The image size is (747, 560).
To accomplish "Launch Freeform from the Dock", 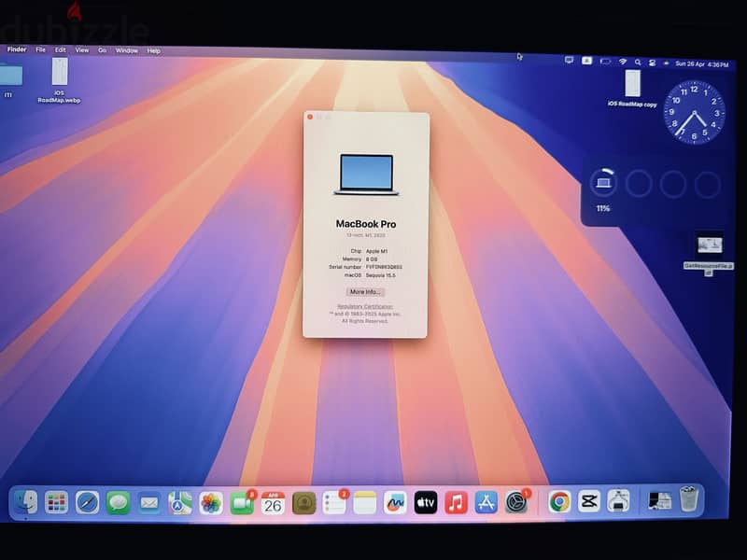I will [x=395, y=503].
